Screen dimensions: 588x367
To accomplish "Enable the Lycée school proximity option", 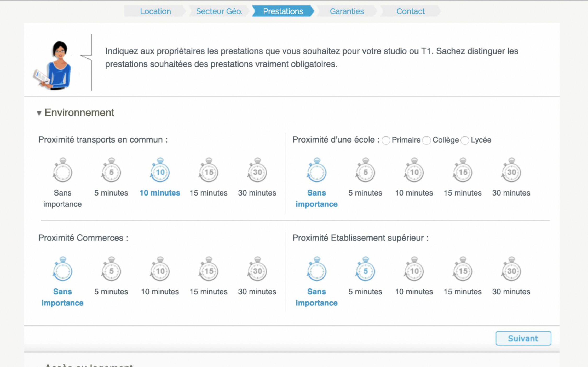I will pyautogui.click(x=465, y=140).
